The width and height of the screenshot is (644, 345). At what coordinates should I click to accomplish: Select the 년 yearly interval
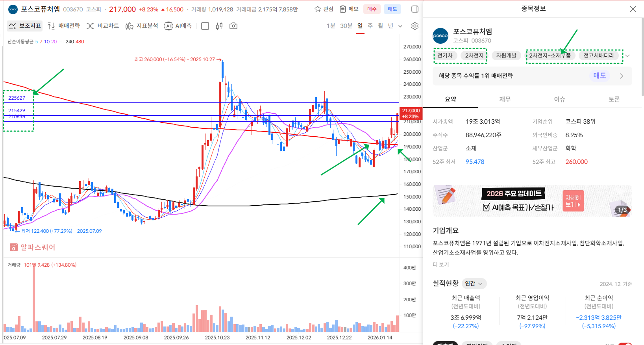click(390, 26)
